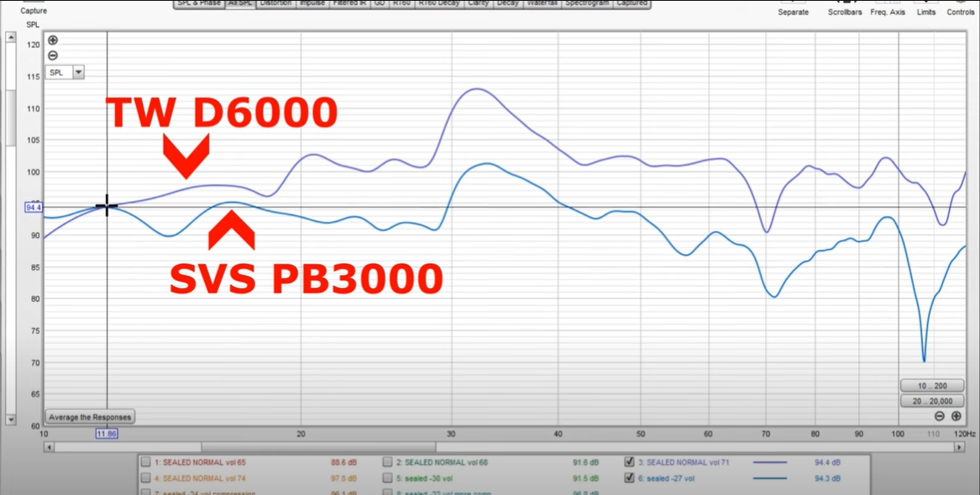Click the horizontal scrollbar right arrow

coord(959,447)
